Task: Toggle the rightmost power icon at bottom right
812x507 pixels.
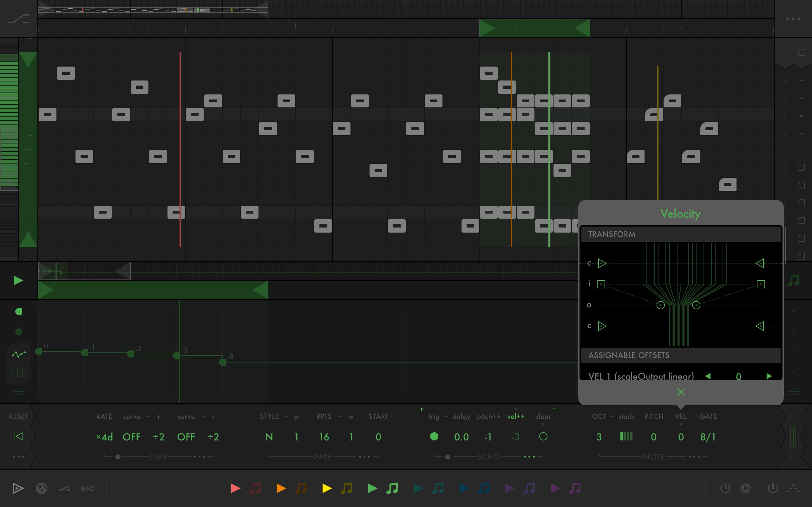Action: coord(773,488)
